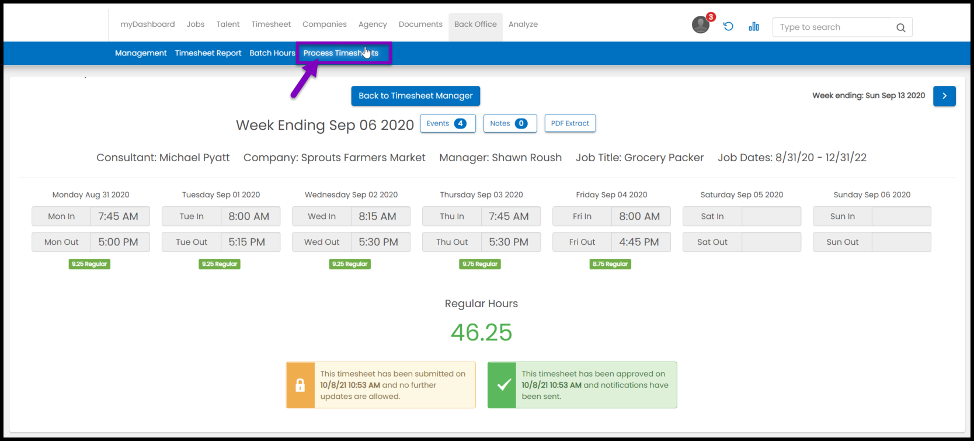Click the green checkmark approved icon

[x=503, y=385]
